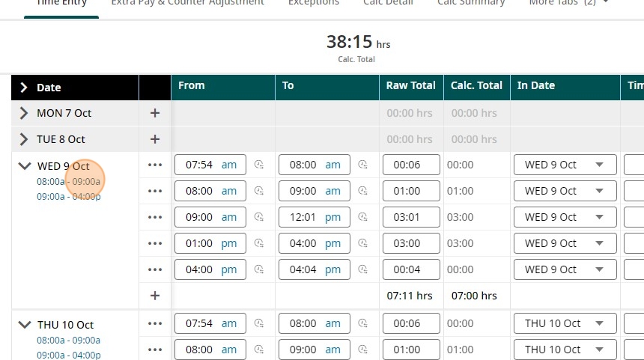This screenshot has height=360, width=644.
Task: Click WED 08:00a - 09:00a schedule link
Action: click(68, 181)
